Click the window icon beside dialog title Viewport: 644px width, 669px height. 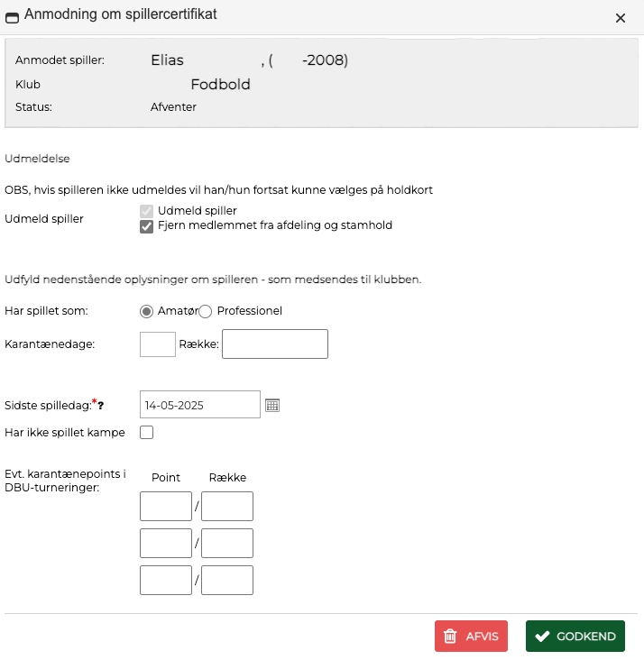13,16
